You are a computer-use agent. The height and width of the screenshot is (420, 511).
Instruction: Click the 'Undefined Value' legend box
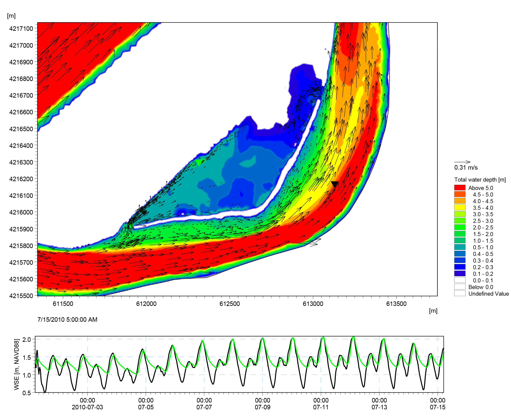(x=460, y=294)
